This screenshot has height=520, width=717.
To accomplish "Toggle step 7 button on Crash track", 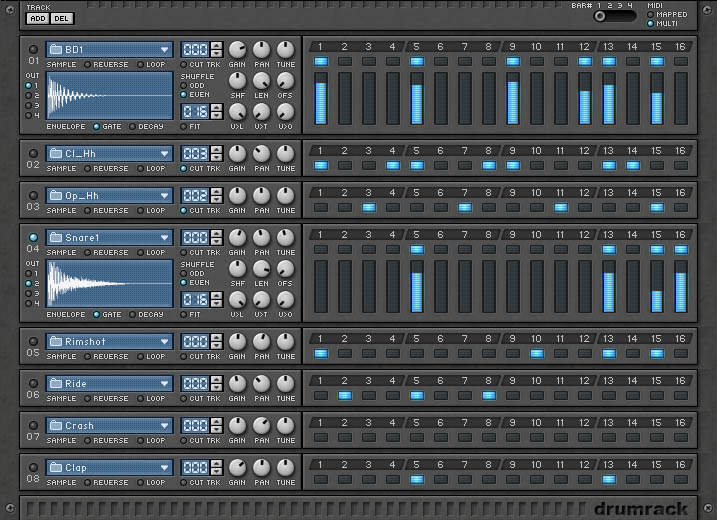I will [x=465, y=438].
